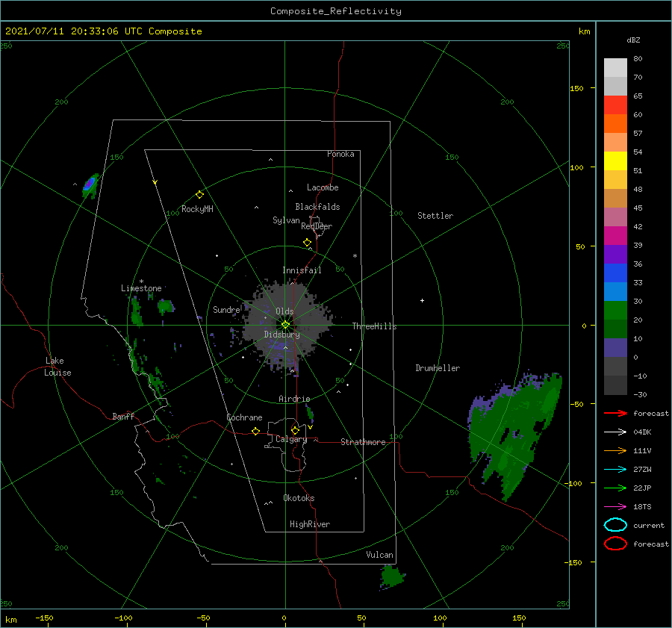
Task: Click the purple-core storm echo in the northwest
Action: (90, 184)
